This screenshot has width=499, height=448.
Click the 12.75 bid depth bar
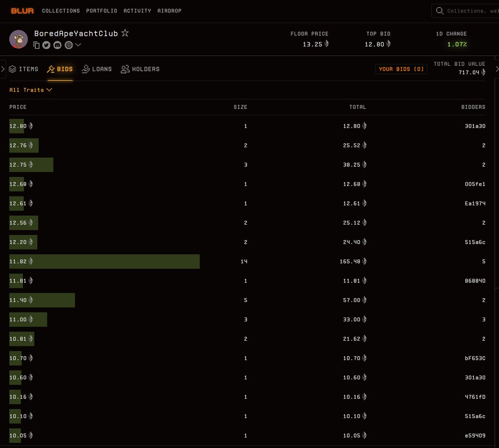(x=31, y=165)
